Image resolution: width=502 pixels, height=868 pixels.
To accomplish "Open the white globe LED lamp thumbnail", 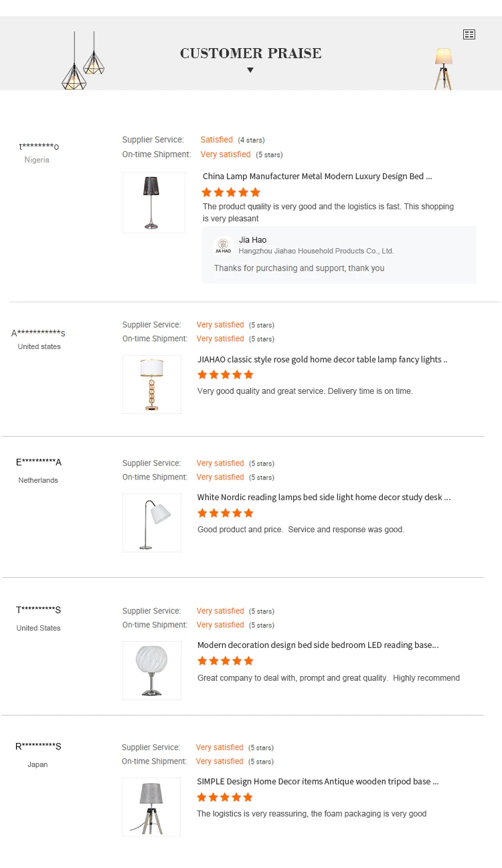I will point(152,671).
